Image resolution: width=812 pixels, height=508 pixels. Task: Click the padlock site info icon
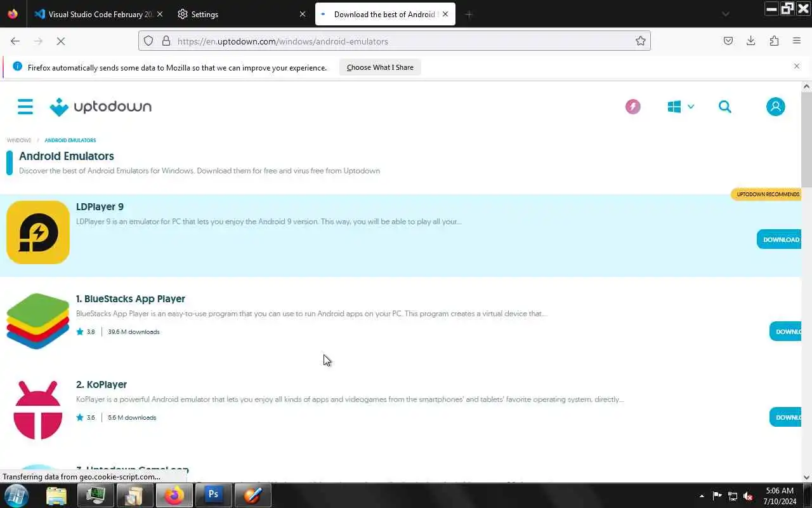166,41
